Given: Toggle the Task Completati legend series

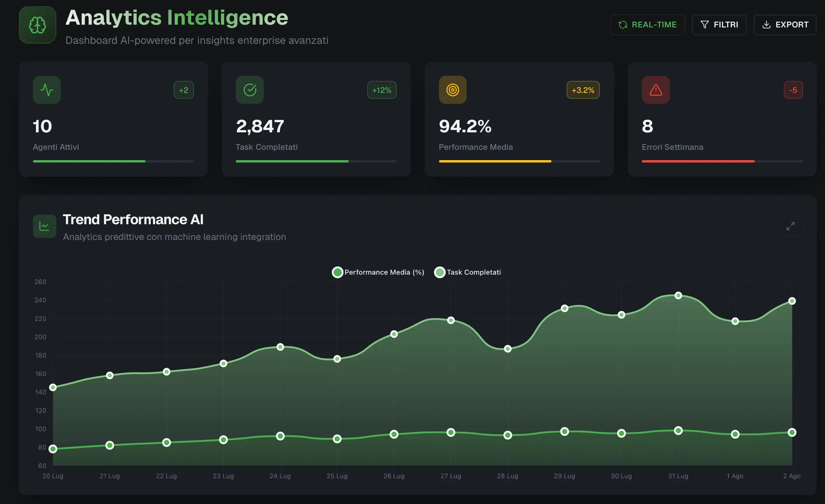Looking at the screenshot, I should [467, 272].
